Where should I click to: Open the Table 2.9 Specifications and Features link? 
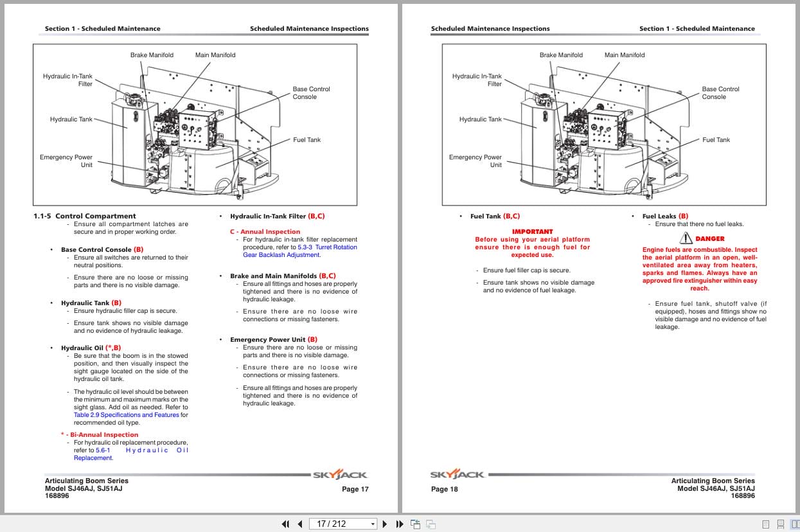click(125, 414)
